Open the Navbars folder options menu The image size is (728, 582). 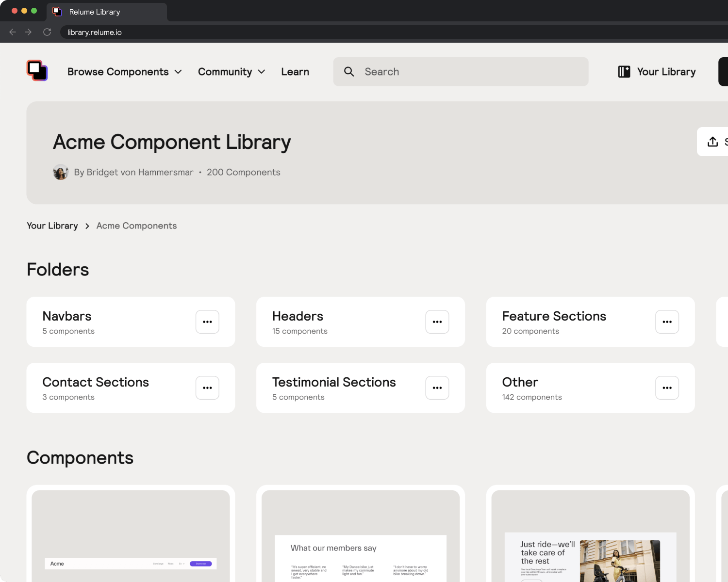click(207, 322)
